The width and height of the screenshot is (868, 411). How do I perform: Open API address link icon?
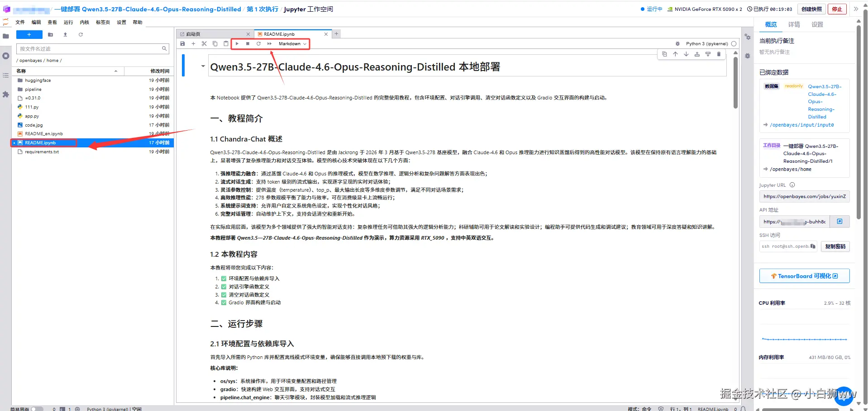click(x=839, y=222)
